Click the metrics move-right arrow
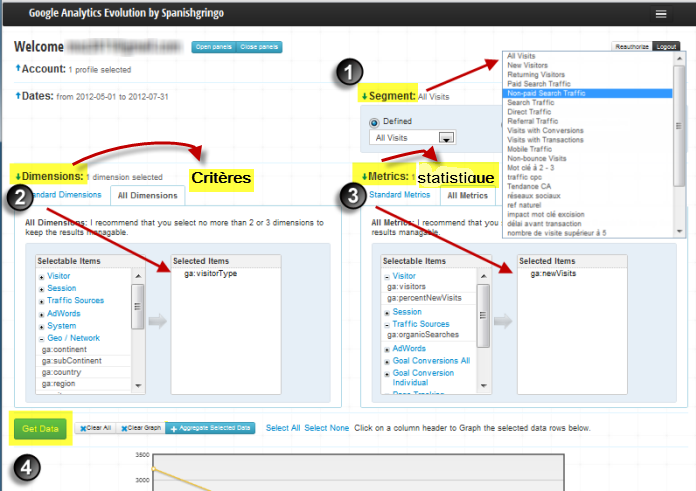 coord(503,321)
